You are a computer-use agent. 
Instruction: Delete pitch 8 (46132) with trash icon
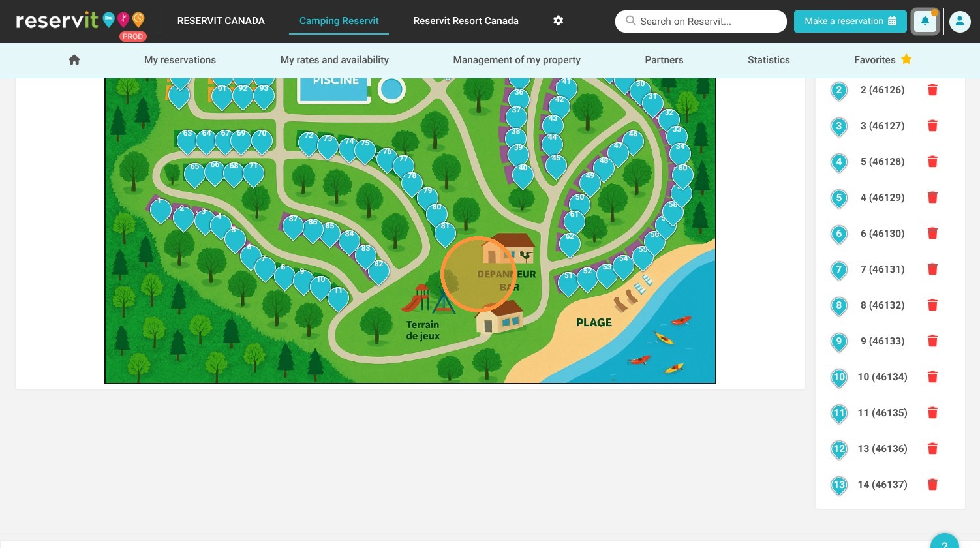(x=932, y=305)
